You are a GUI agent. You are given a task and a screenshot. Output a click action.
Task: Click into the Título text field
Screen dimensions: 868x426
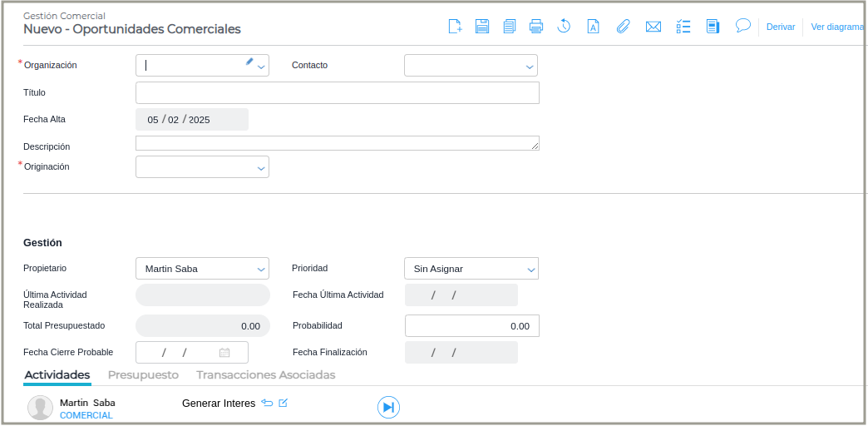(337, 92)
